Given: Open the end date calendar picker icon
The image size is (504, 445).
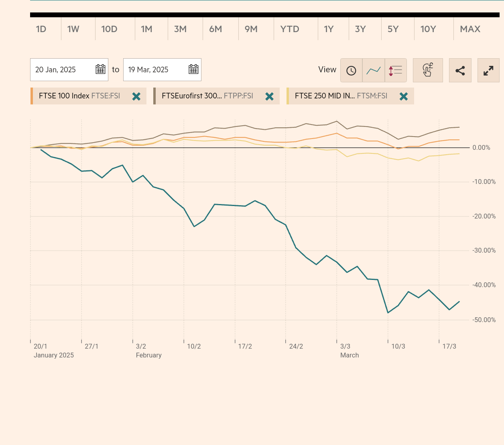Looking at the screenshot, I should (x=193, y=69).
